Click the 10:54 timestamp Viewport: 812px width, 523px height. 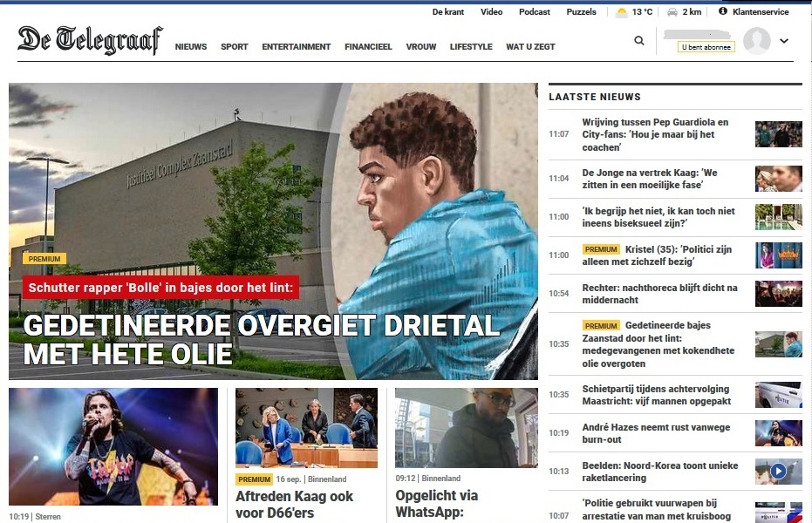(x=559, y=293)
